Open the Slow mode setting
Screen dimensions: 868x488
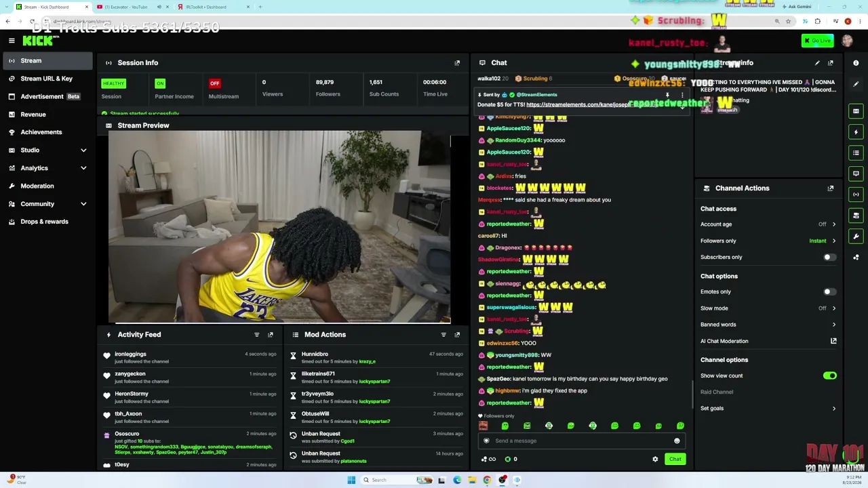[x=768, y=308]
